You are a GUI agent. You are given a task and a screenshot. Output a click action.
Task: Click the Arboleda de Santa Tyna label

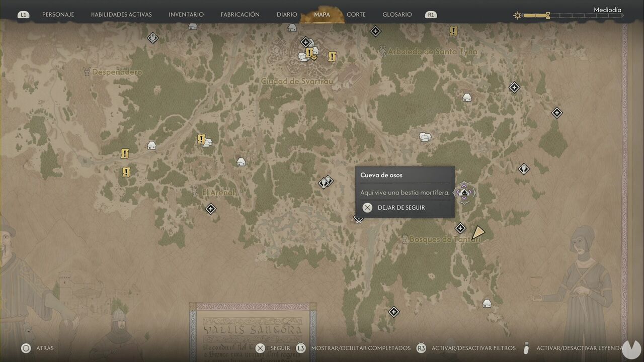(x=432, y=51)
